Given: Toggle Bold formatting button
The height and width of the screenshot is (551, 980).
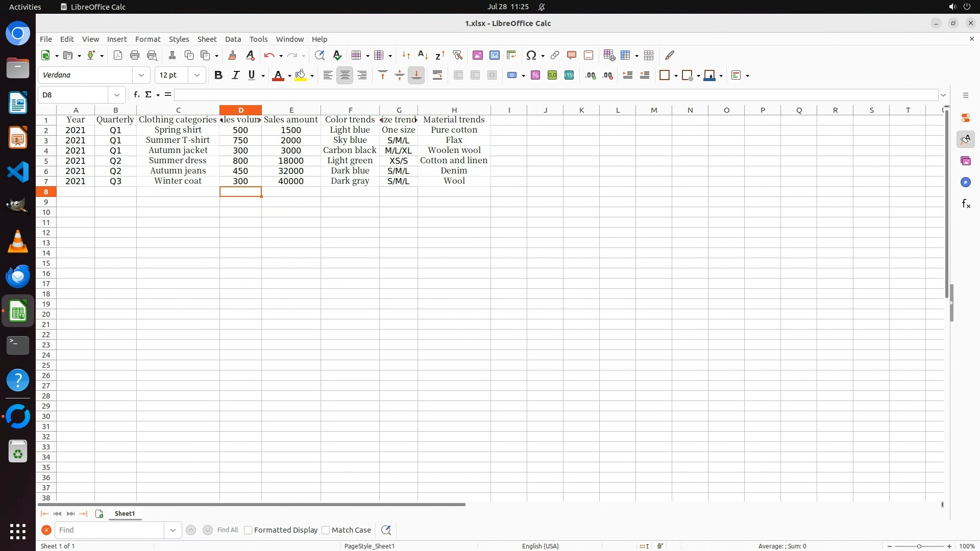Looking at the screenshot, I should coord(218,76).
